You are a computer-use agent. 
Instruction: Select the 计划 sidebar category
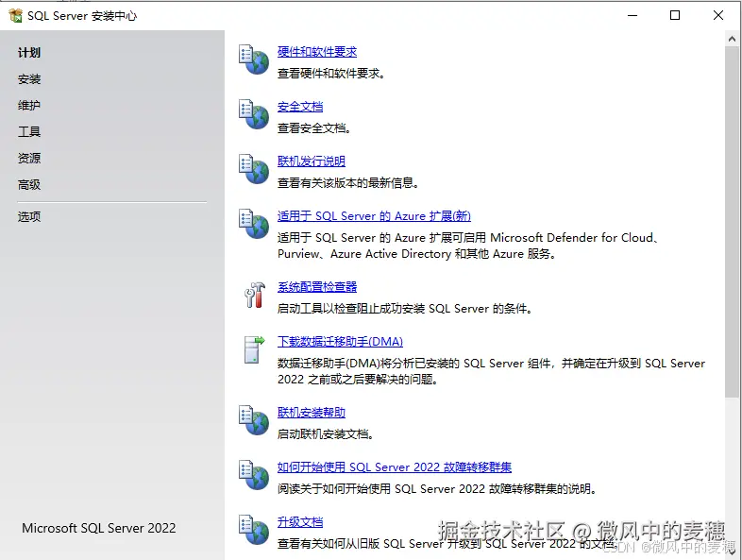coord(29,53)
